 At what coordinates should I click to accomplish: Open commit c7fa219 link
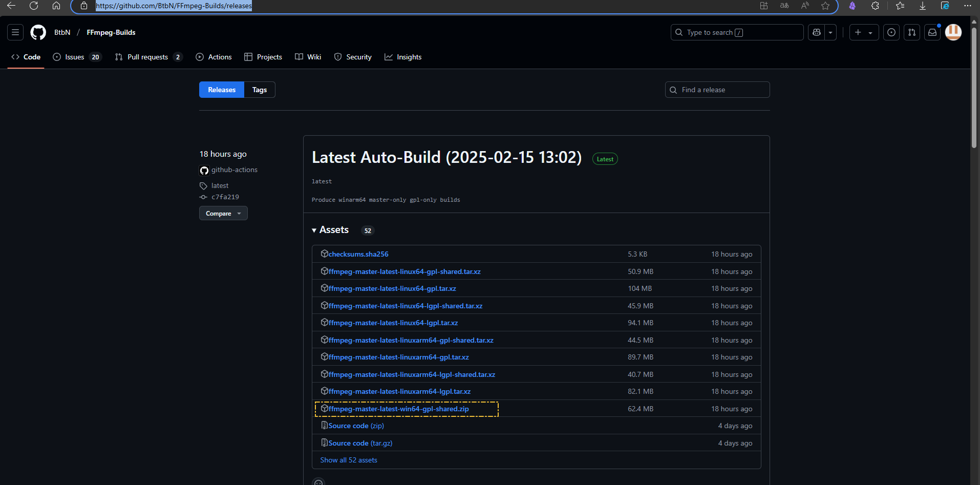pyautogui.click(x=225, y=197)
